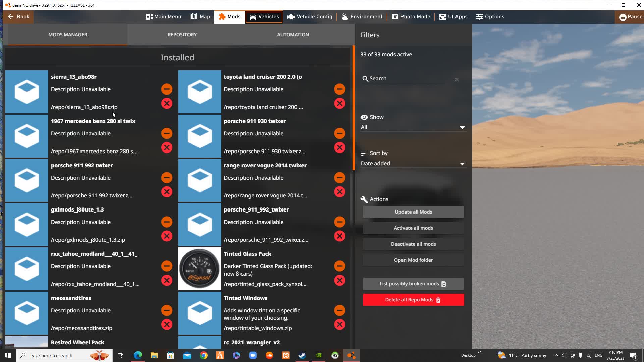The width and height of the screenshot is (644, 362).
Task: Open the AUTOMATION tab
Action: (x=293, y=34)
